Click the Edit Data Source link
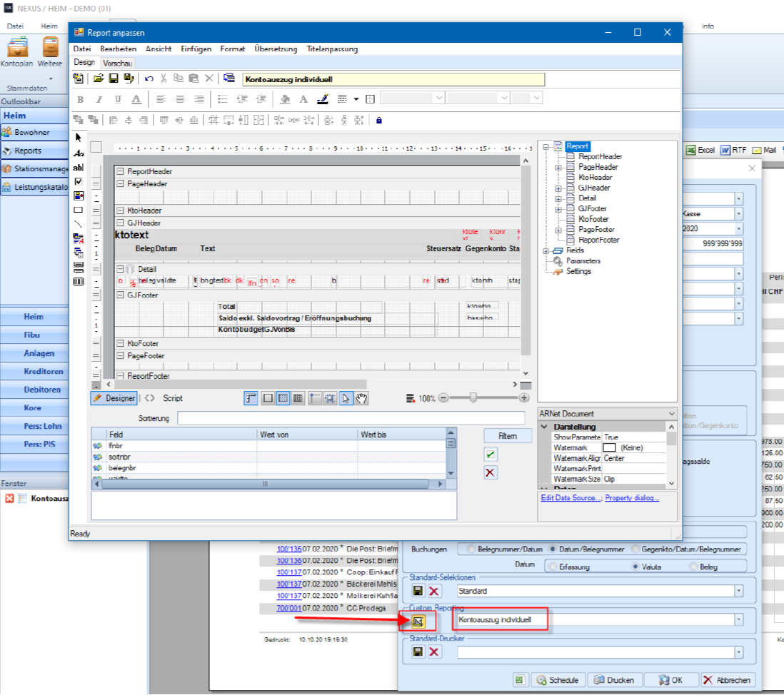Image resolution: width=784 pixels, height=695 pixels. 571,497
